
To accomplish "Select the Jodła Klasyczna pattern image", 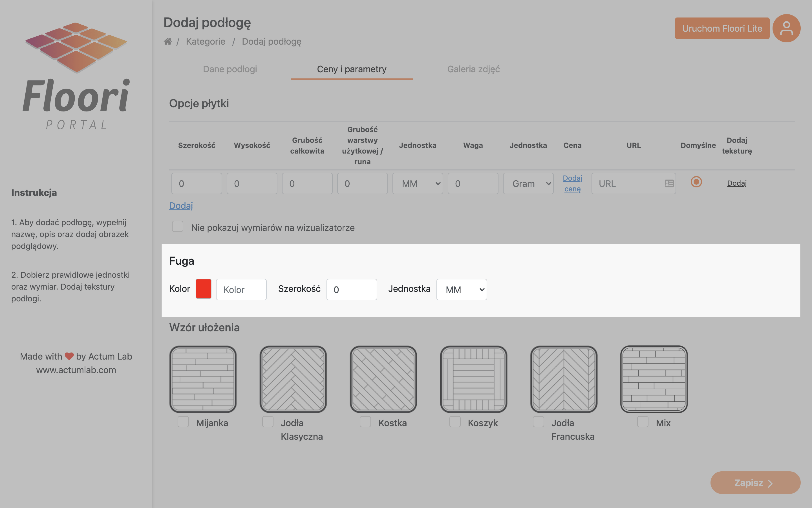I will pyautogui.click(x=293, y=379).
